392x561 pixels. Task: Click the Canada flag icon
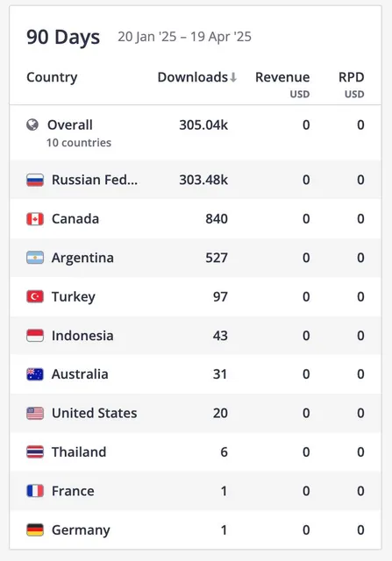(35, 219)
